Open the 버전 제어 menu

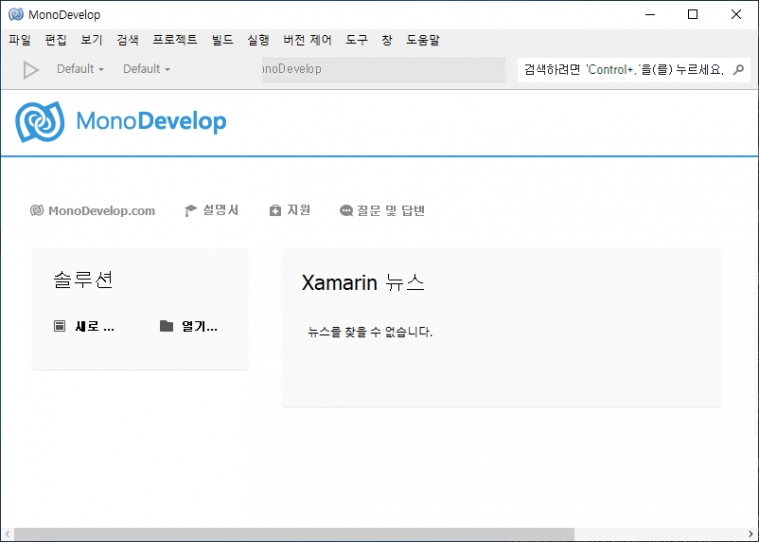[307, 40]
